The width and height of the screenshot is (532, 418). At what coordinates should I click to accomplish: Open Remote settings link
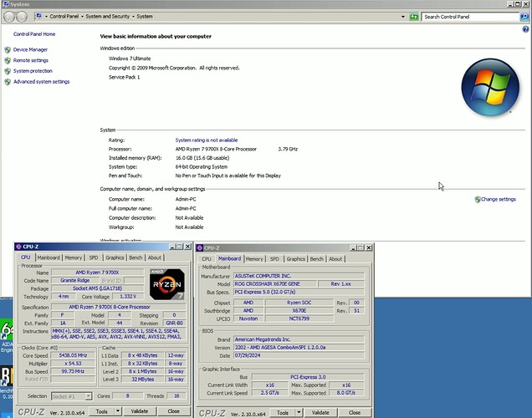tap(31, 60)
